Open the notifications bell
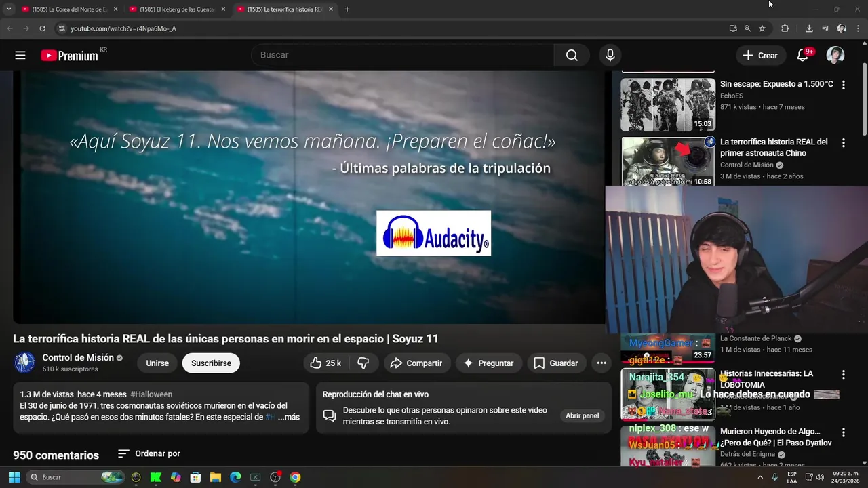 click(802, 56)
